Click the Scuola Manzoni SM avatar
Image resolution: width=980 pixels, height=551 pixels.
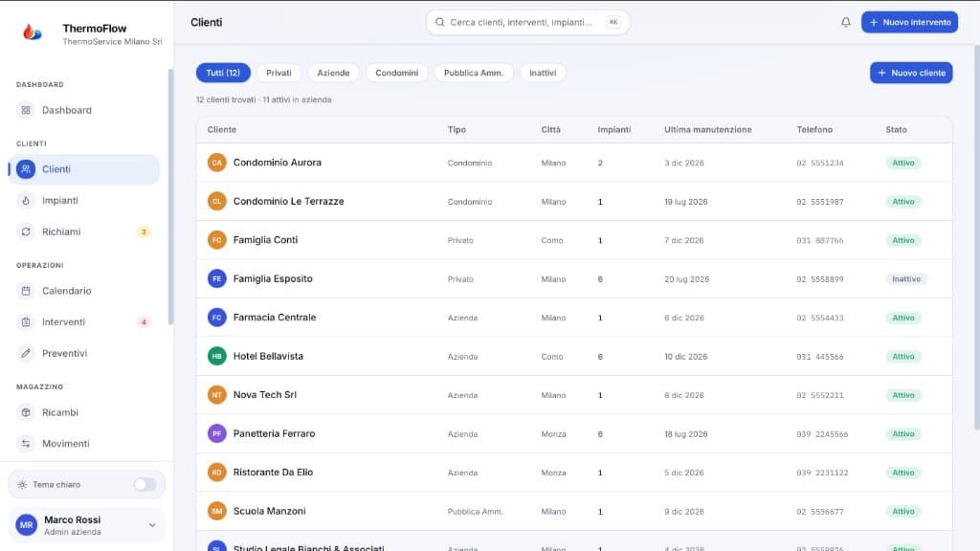point(217,511)
